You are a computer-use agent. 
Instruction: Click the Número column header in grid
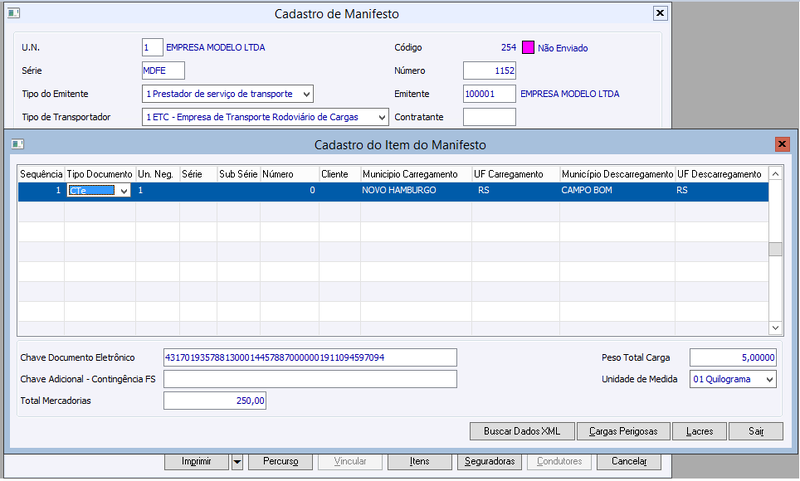pyautogui.click(x=289, y=174)
